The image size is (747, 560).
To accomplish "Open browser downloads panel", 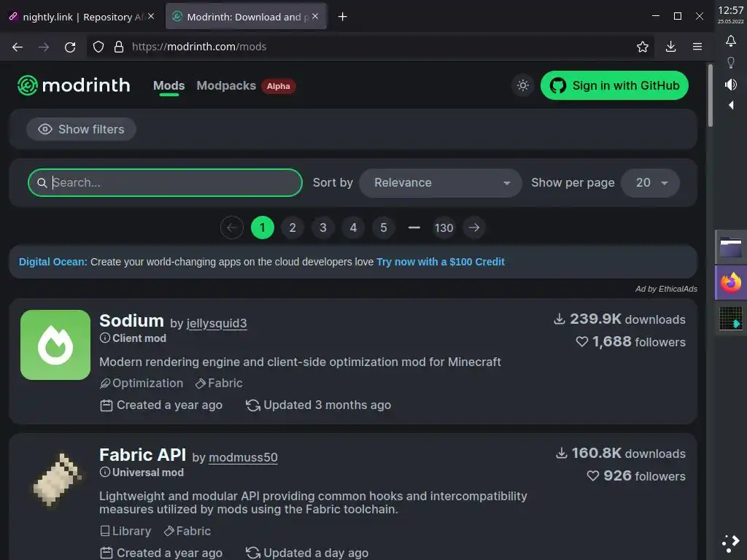I will (x=670, y=47).
